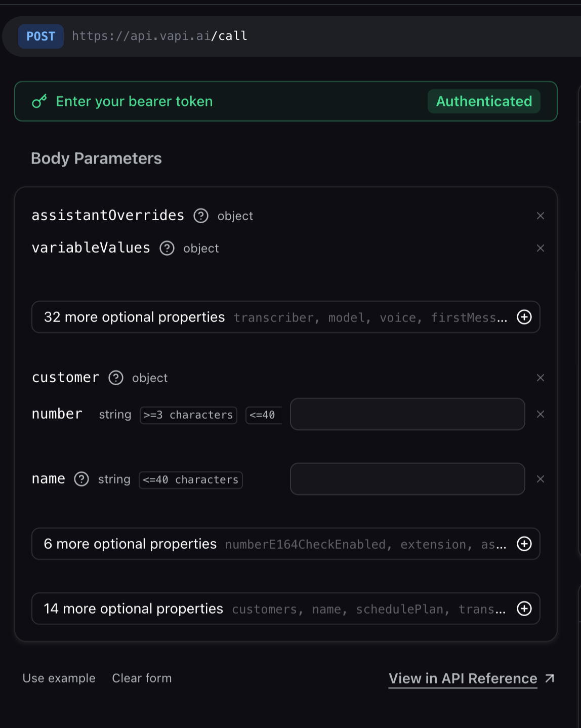Open View in API Reference link
The image size is (581, 728).
[x=463, y=678]
